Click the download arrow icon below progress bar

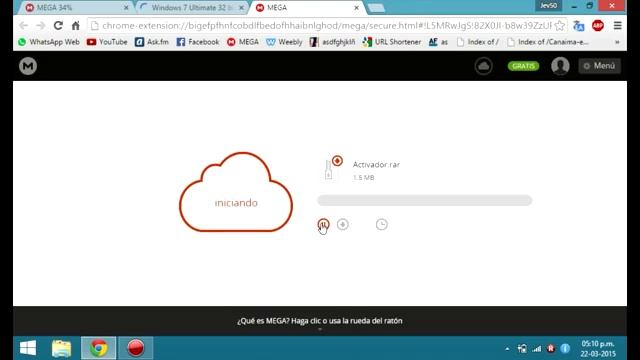pos(343,224)
